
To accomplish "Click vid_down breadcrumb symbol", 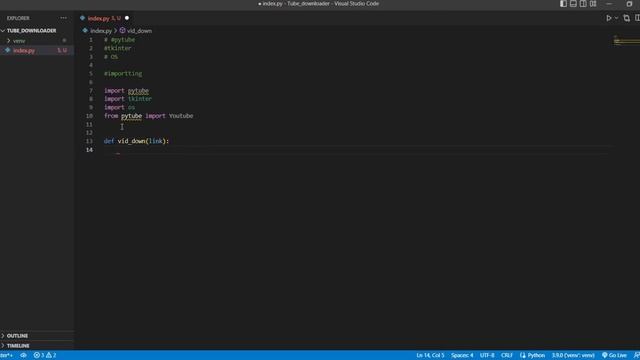I will (x=139, y=31).
